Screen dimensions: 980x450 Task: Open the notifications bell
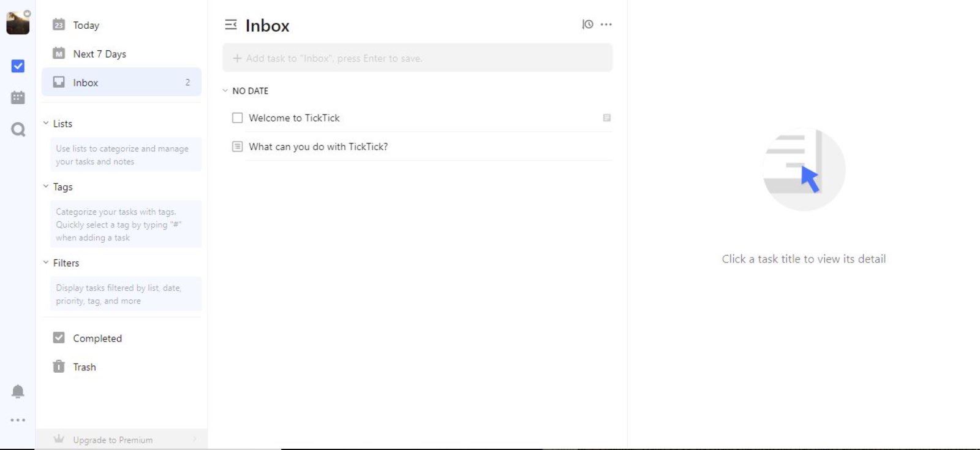(18, 392)
